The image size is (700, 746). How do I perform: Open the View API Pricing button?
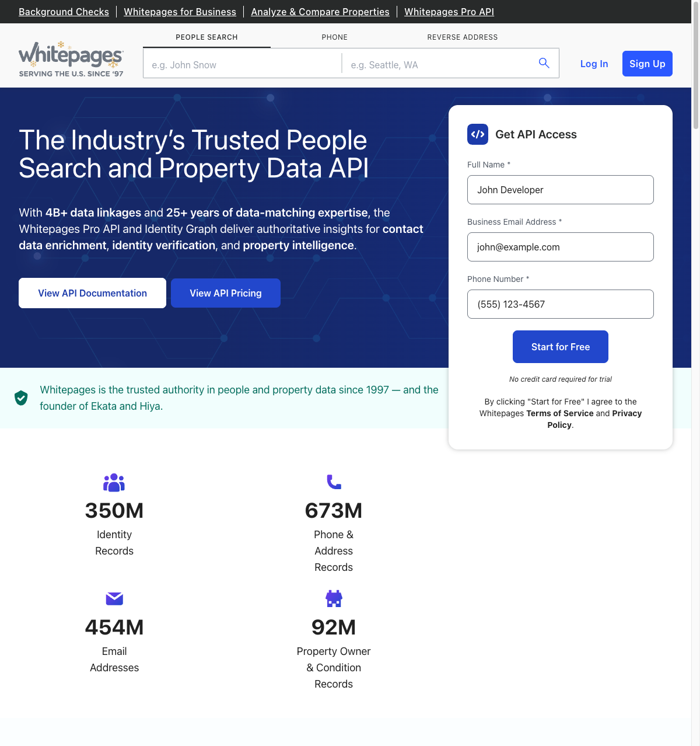(x=226, y=293)
